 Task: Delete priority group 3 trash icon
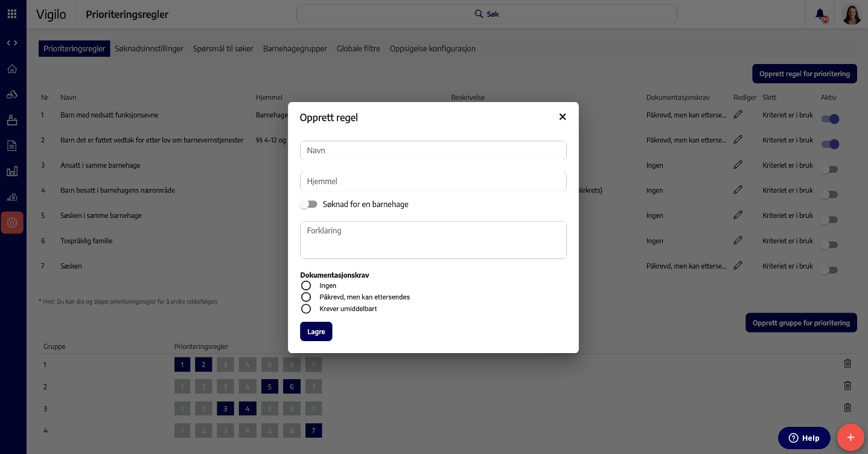coord(847,408)
